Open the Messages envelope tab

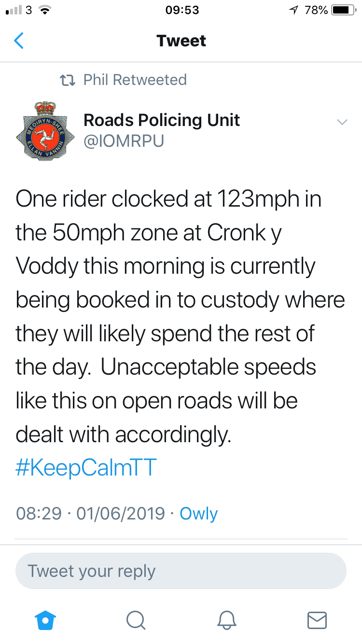pos(317,620)
